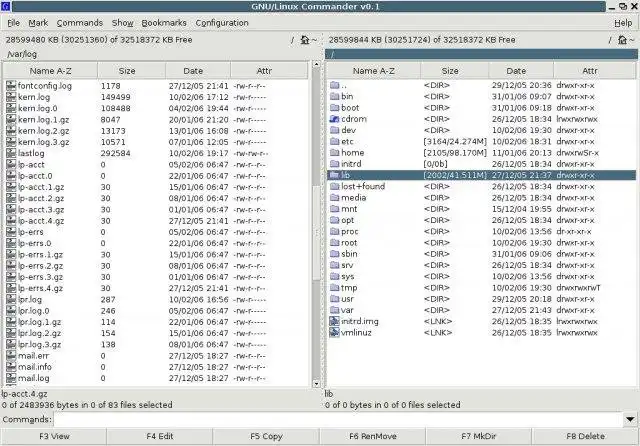The width and height of the screenshot is (640, 446).
Task: Open the command history dropdown arrow
Action: (x=630, y=419)
